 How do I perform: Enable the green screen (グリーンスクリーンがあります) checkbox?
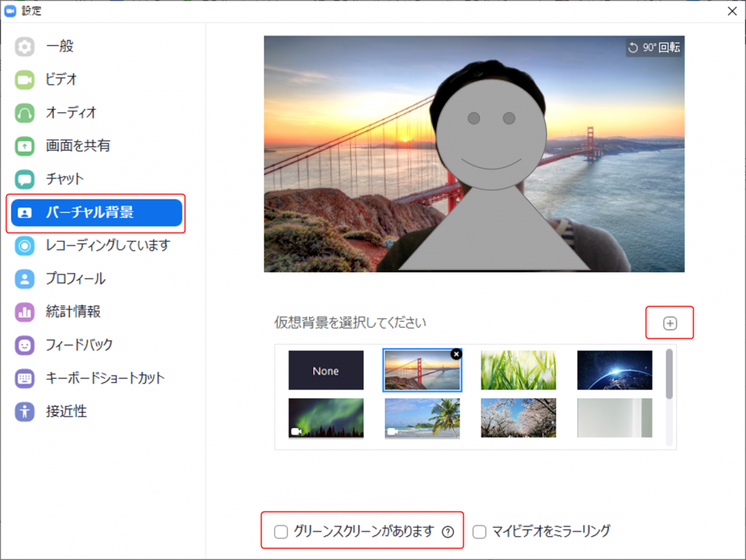pyautogui.click(x=281, y=532)
